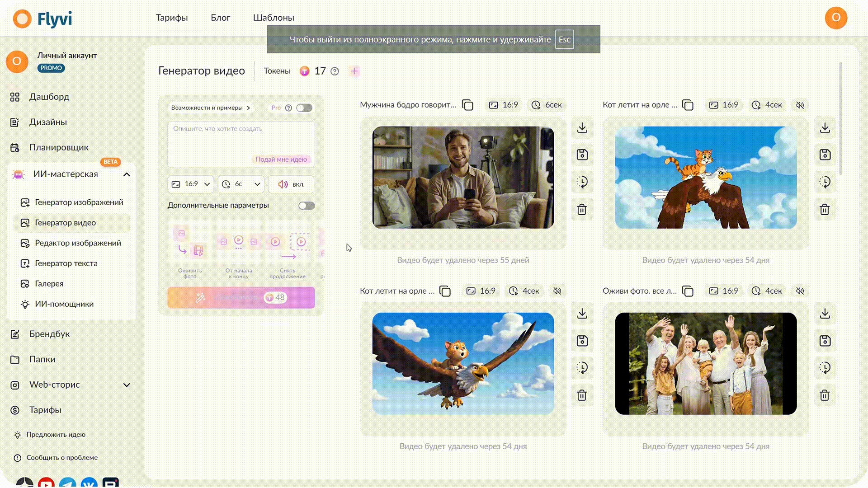This screenshot has height=488, width=868.
Task: Delete the family photo video
Action: tap(825, 395)
